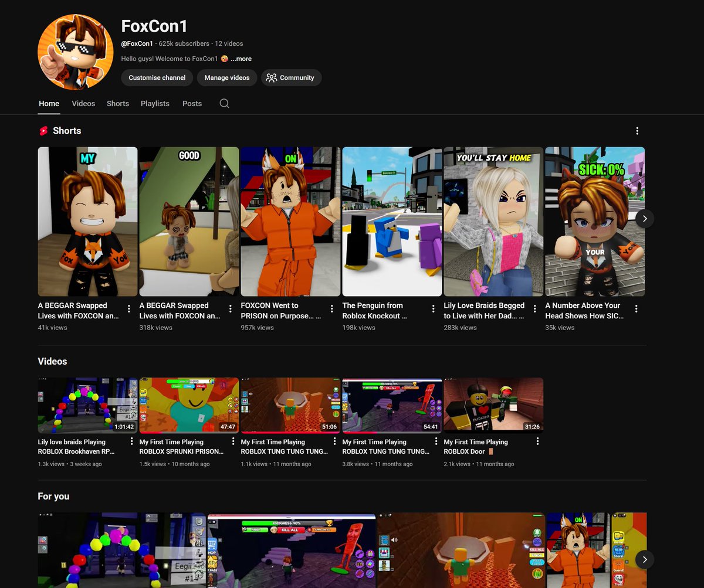This screenshot has height=588, width=704.
Task: Open penguins short thumbnail
Action: click(x=392, y=222)
